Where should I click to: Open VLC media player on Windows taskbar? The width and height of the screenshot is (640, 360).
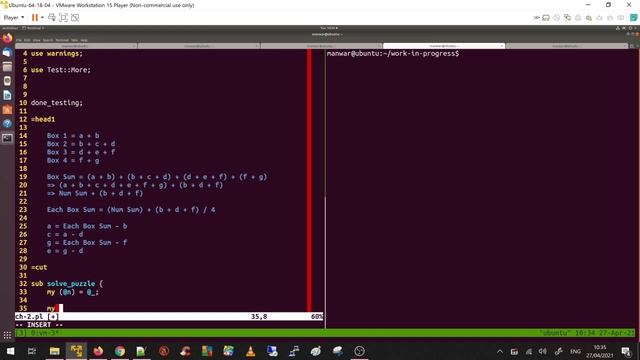(x=250, y=351)
